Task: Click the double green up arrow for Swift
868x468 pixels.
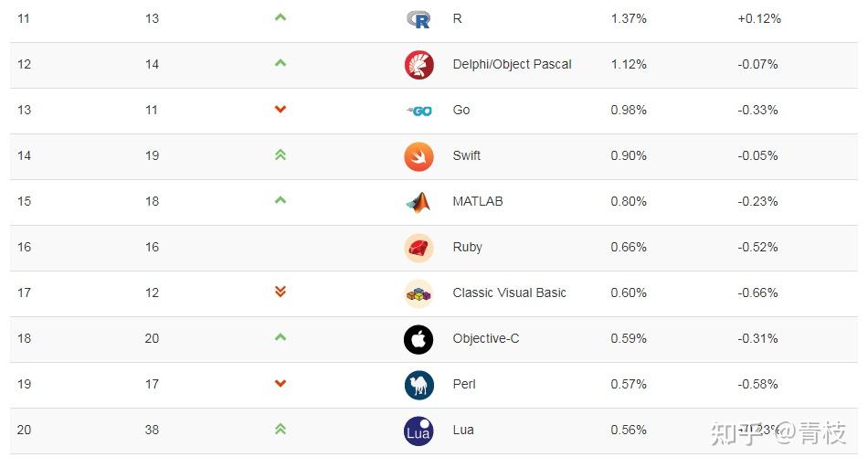Action: pos(281,155)
